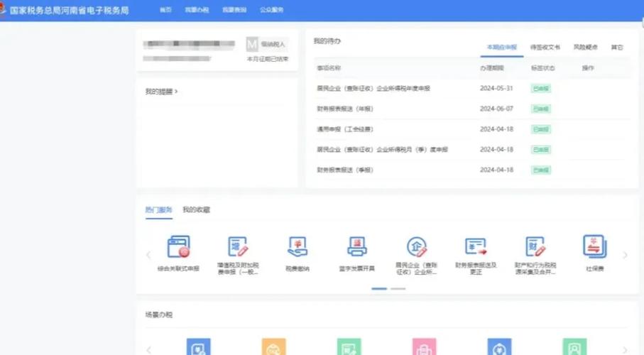This screenshot has width=644, height=355.
Task: Open the 税费缴纳 hand-with-yen icon
Action: click(x=298, y=246)
